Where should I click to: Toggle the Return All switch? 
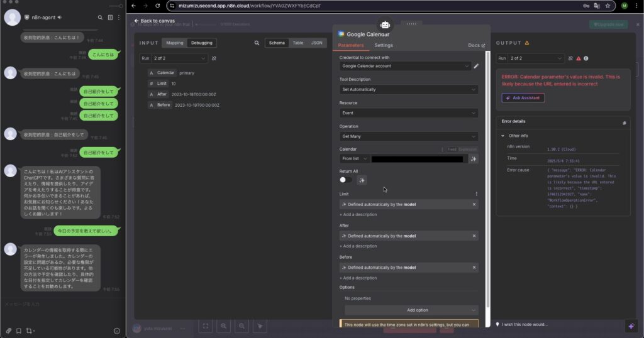[345, 180]
